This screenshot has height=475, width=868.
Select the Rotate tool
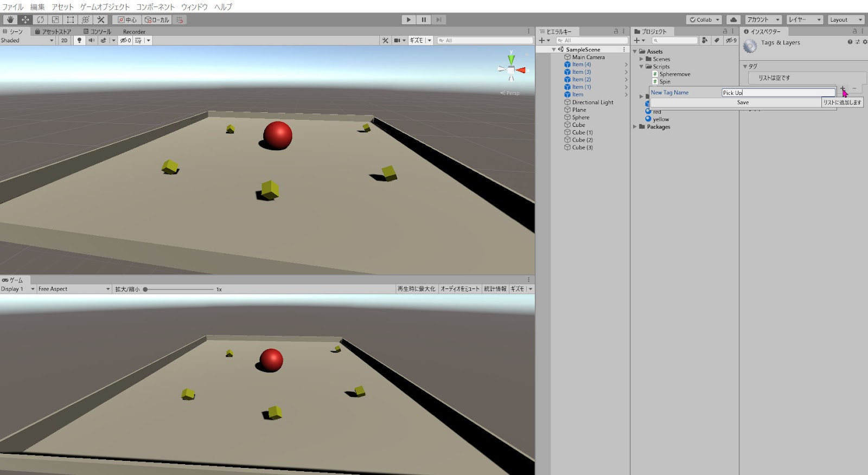coord(40,20)
